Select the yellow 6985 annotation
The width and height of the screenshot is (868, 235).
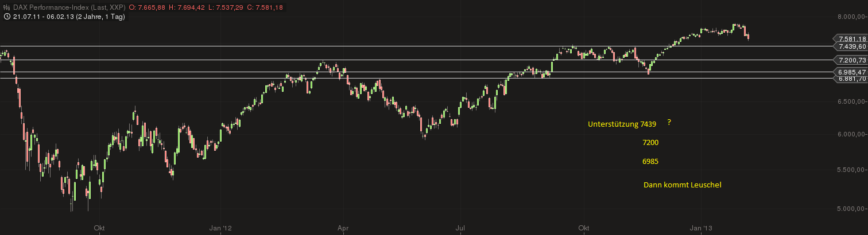pos(650,162)
